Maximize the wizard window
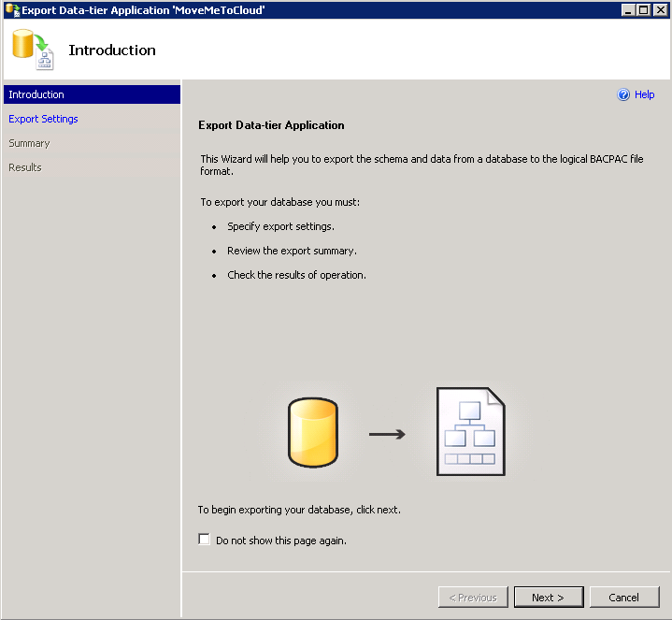672x620 pixels. click(643, 8)
